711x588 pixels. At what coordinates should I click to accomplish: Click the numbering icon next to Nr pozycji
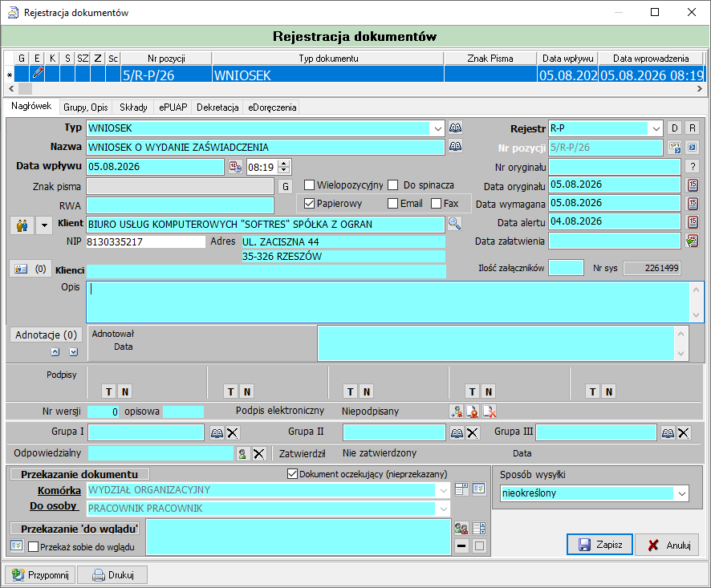(675, 148)
